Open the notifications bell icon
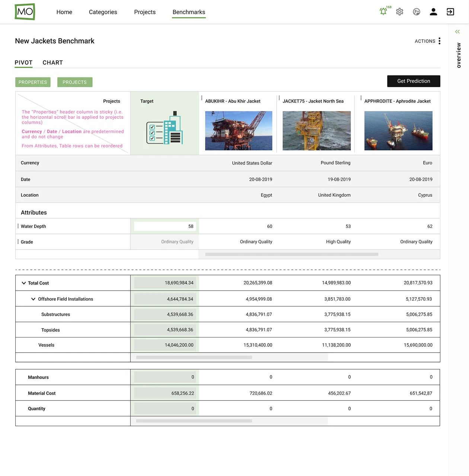The image size is (469, 476). (x=383, y=12)
